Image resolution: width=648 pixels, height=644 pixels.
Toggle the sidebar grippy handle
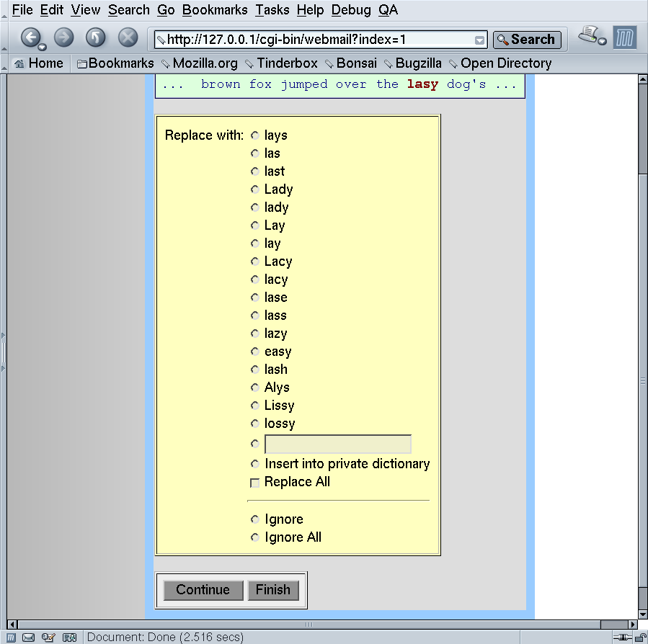pyautogui.click(x=4, y=352)
